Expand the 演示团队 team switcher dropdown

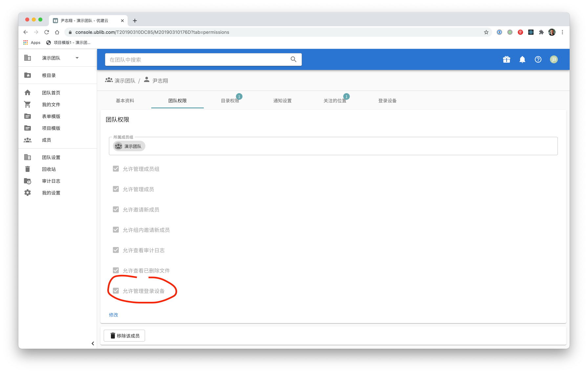77,58
